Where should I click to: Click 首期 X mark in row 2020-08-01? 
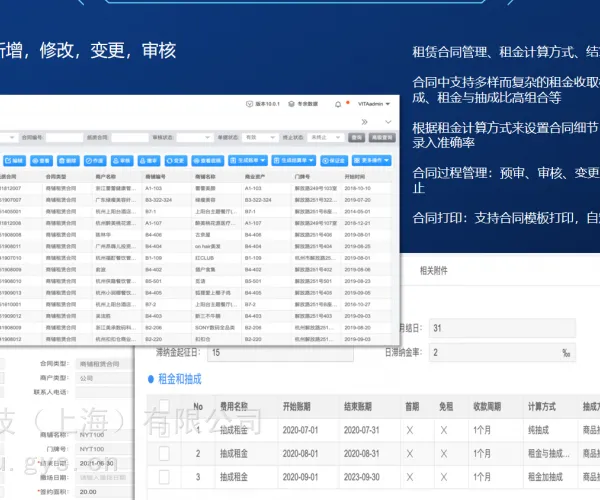pyautogui.click(x=410, y=454)
